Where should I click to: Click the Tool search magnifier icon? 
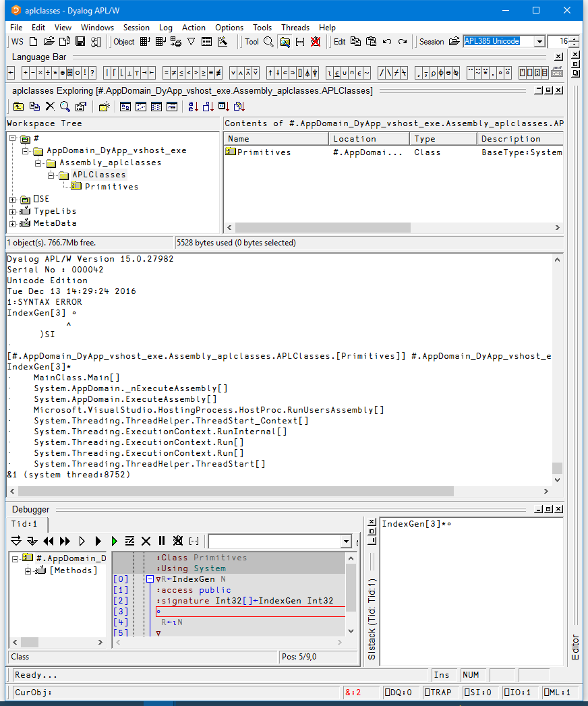pos(268,42)
